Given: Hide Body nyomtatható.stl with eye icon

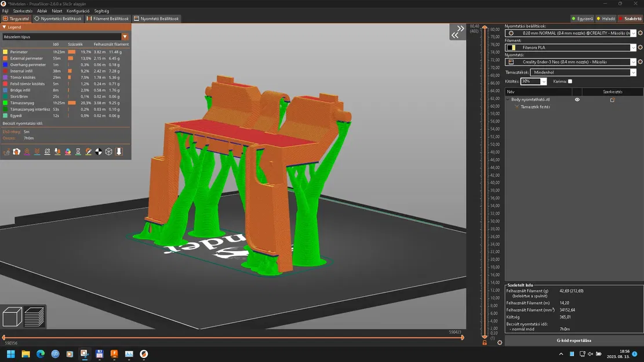Looking at the screenshot, I should pos(577,100).
